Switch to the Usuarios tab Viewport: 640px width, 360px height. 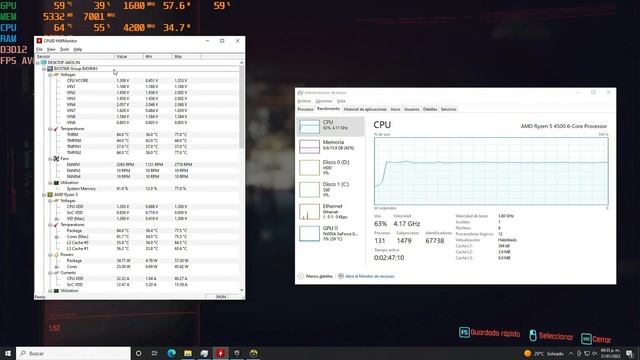pyautogui.click(x=411, y=109)
